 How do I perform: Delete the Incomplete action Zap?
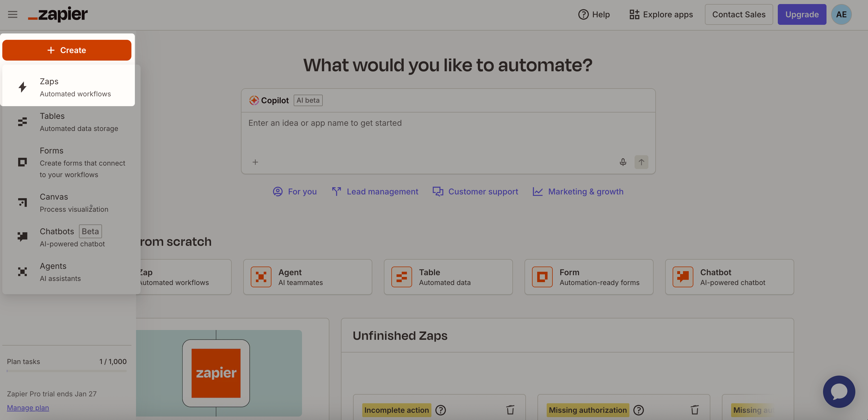[x=510, y=410]
